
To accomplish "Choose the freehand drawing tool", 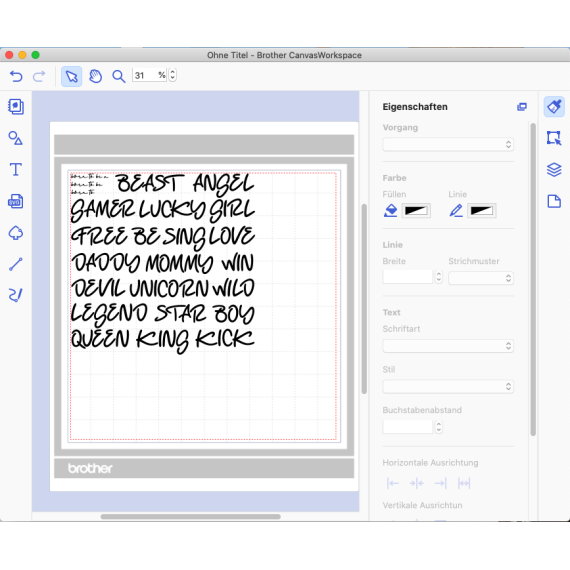I will pos(16,295).
